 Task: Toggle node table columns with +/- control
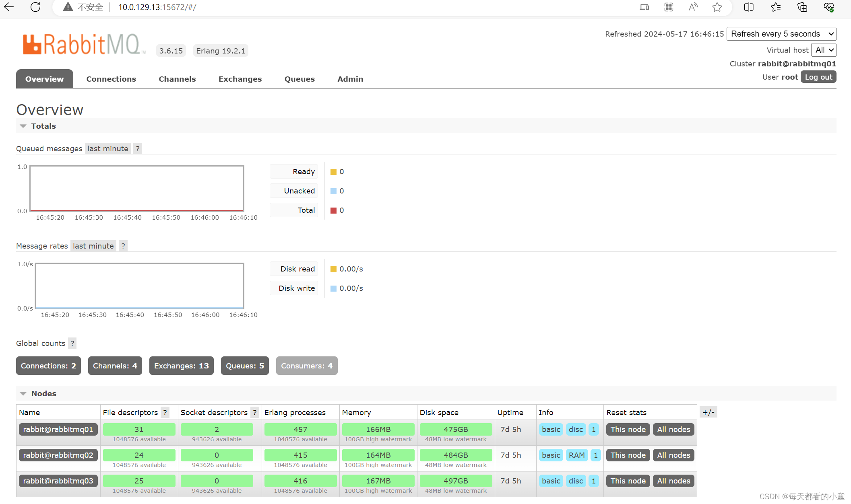[708, 412]
